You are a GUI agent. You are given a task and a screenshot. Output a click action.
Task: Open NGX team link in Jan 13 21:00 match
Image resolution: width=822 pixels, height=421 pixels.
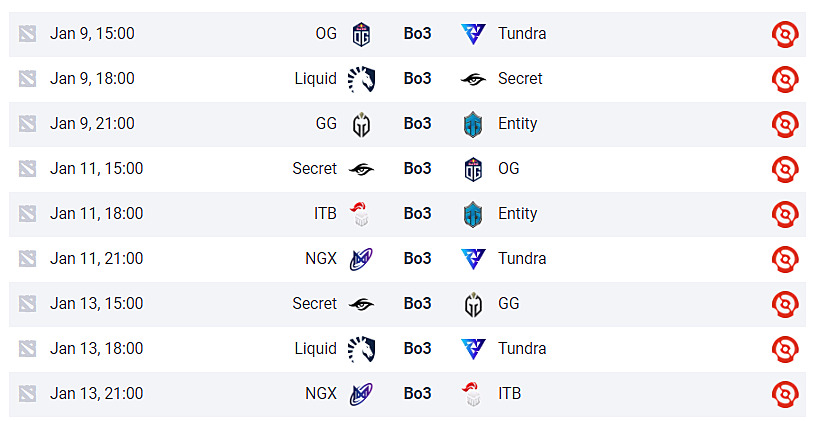[321, 394]
